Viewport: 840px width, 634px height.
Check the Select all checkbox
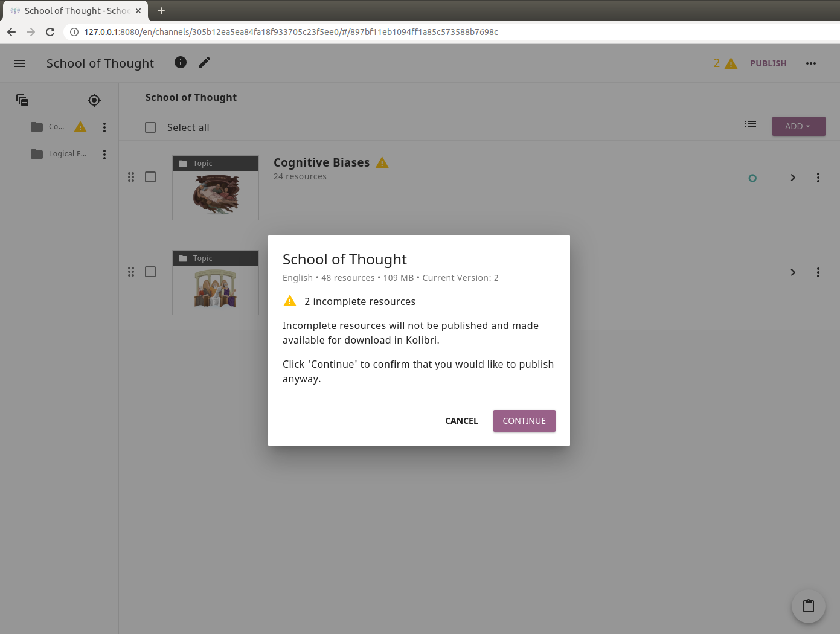150,127
